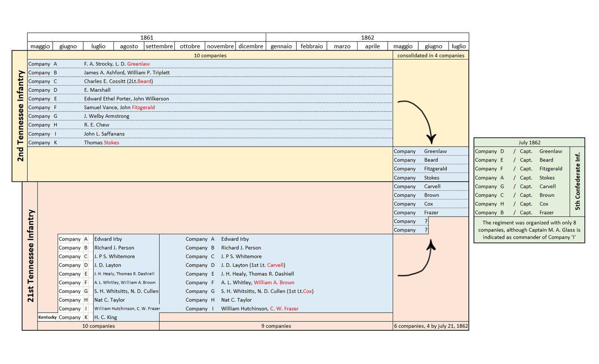Select the novembre month column header
This screenshot has height=364, width=599.
(x=220, y=46)
